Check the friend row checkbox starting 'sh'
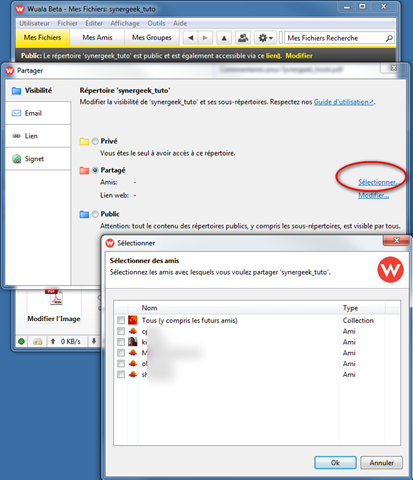 [x=121, y=374]
